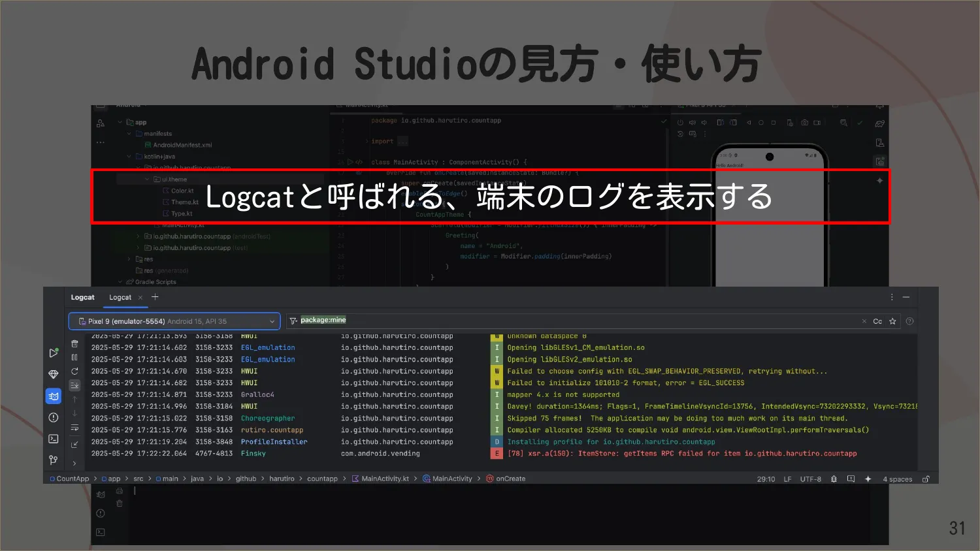Open the Problems tool window

54,417
